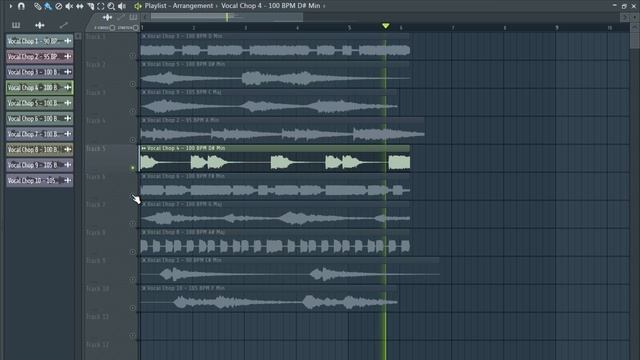The width and height of the screenshot is (640, 360).
Task: Show patterns in the picker panel
Action: click(x=16, y=25)
